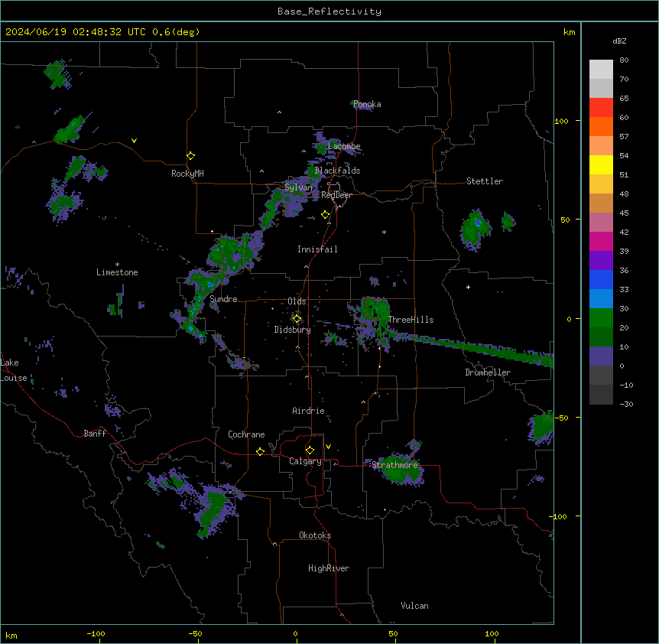The width and height of the screenshot is (659, 644).
Task: Click the Limestone label
Action: click(117, 272)
